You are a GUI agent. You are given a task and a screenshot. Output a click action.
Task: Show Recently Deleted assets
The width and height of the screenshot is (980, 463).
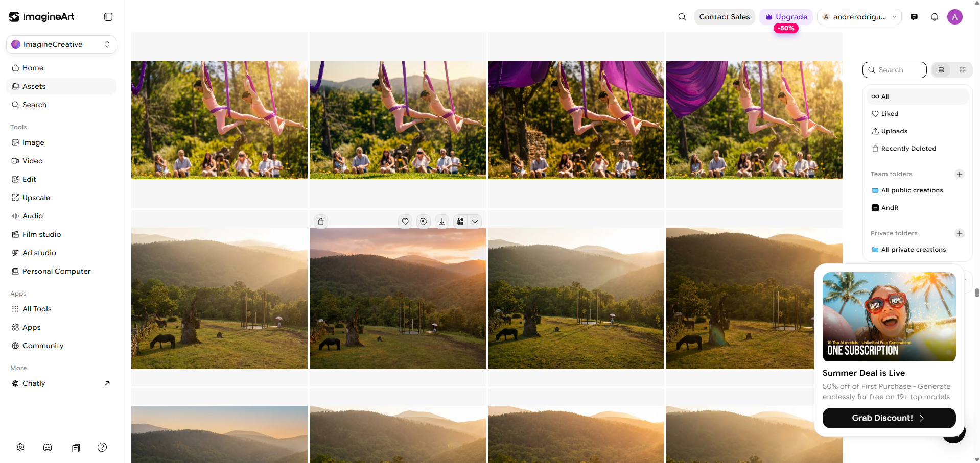[x=918, y=149]
